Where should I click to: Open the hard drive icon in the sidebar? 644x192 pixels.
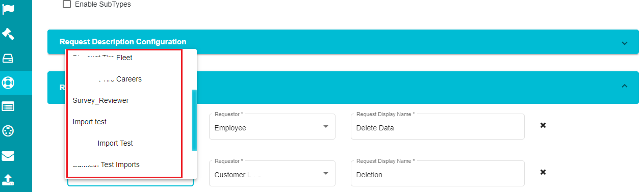(8, 58)
